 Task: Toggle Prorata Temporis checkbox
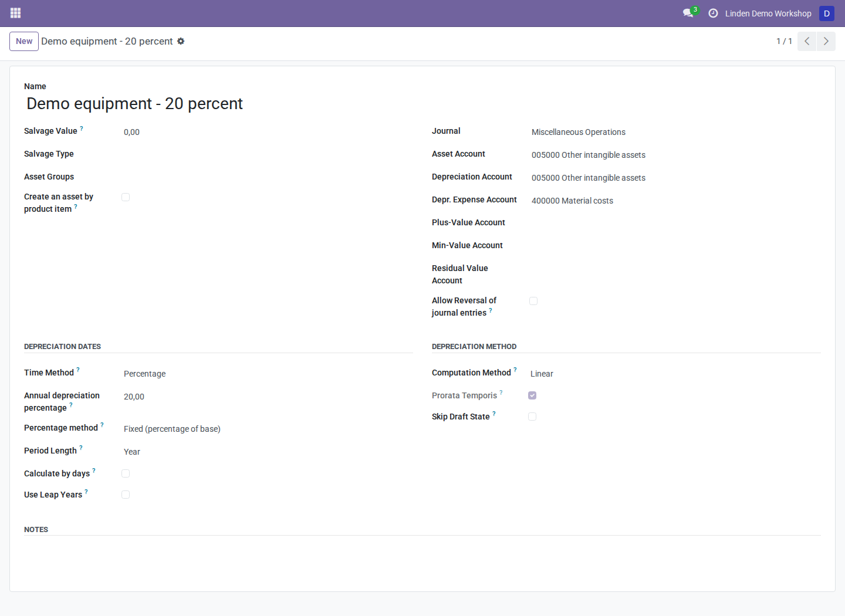coord(532,395)
